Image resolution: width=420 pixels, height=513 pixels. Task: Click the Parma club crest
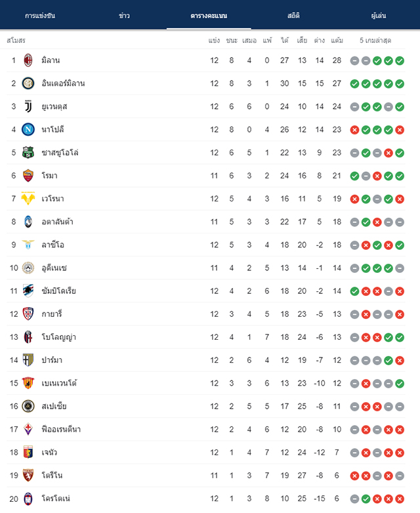click(28, 360)
